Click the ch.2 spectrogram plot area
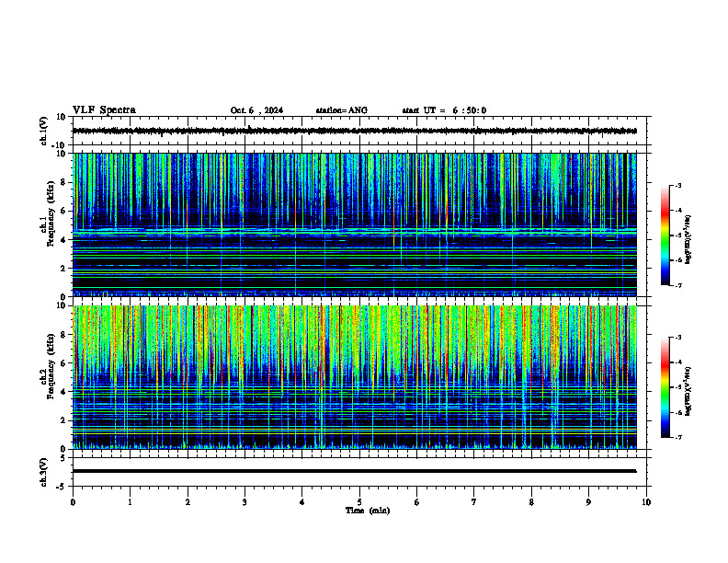 click(x=354, y=377)
